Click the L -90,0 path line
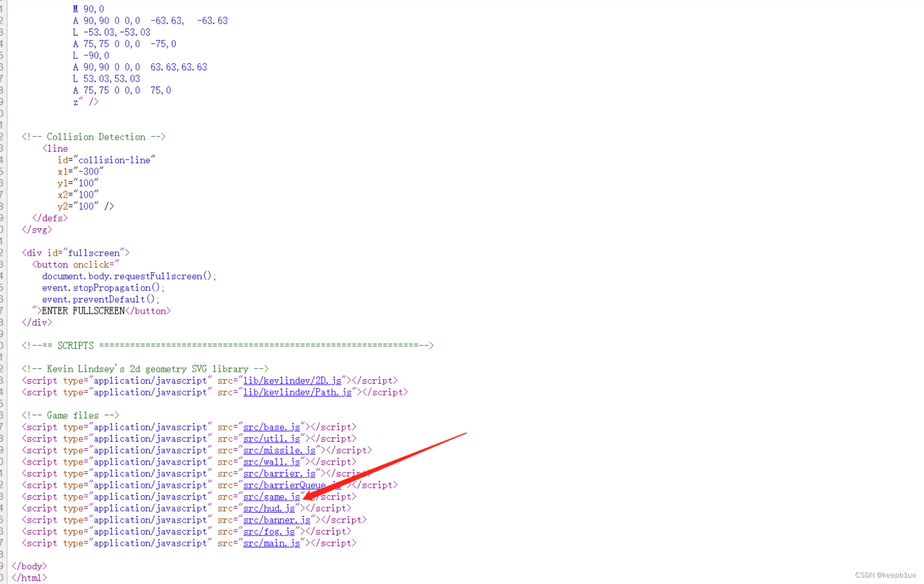This screenshot has width=924, height=584. pos(91,55)
